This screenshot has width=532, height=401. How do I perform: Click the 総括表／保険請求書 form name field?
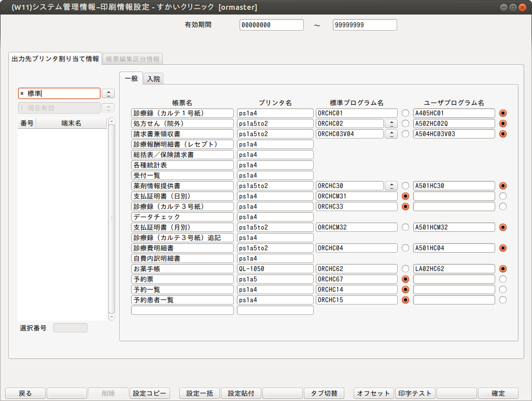[183, 155]
